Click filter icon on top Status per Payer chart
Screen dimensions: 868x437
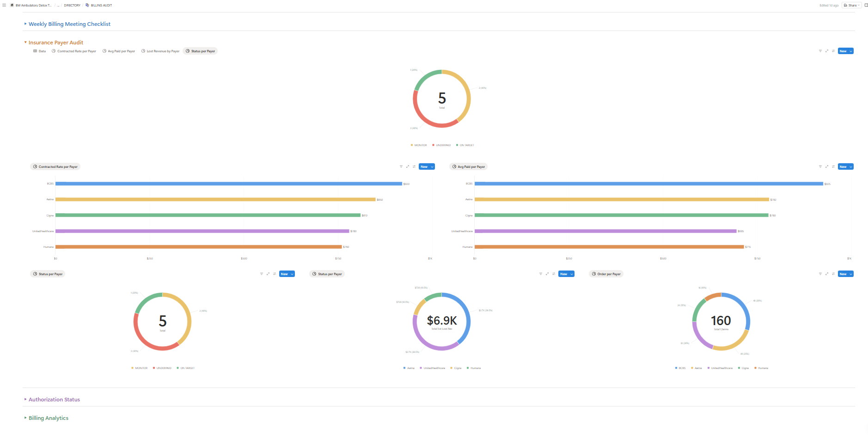(x=820, y=51)
